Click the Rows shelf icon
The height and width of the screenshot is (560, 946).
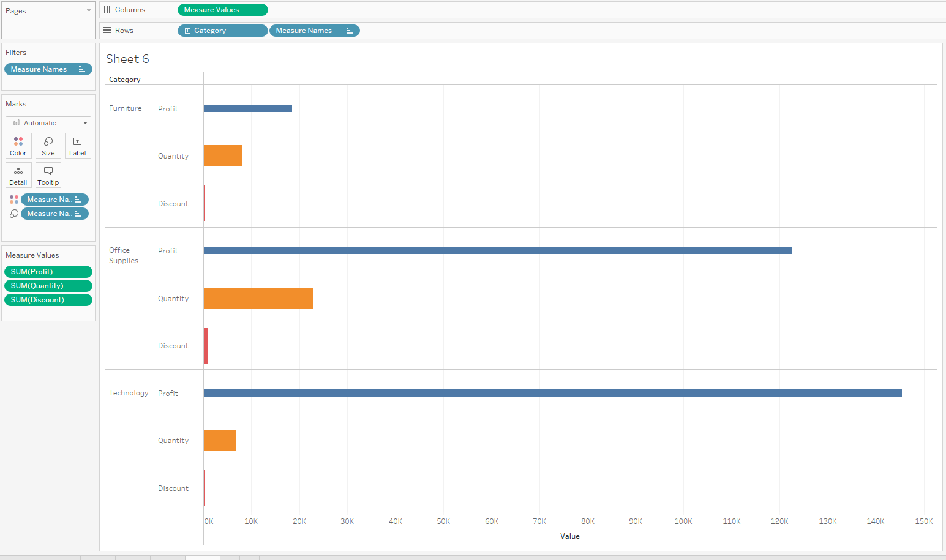pos(107,31)
